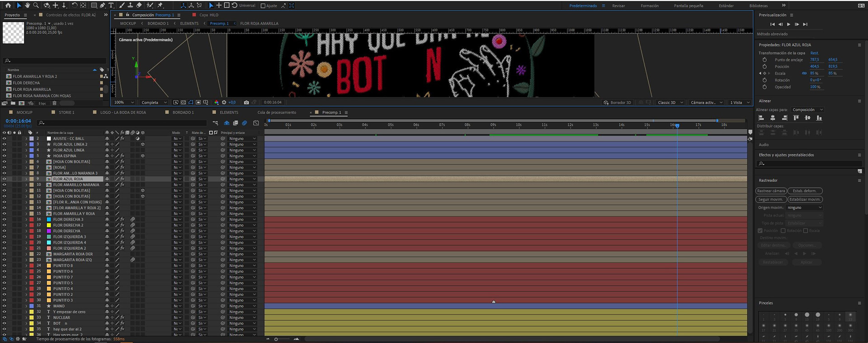Click Rest. to reset layer transform

coord(815,53)
